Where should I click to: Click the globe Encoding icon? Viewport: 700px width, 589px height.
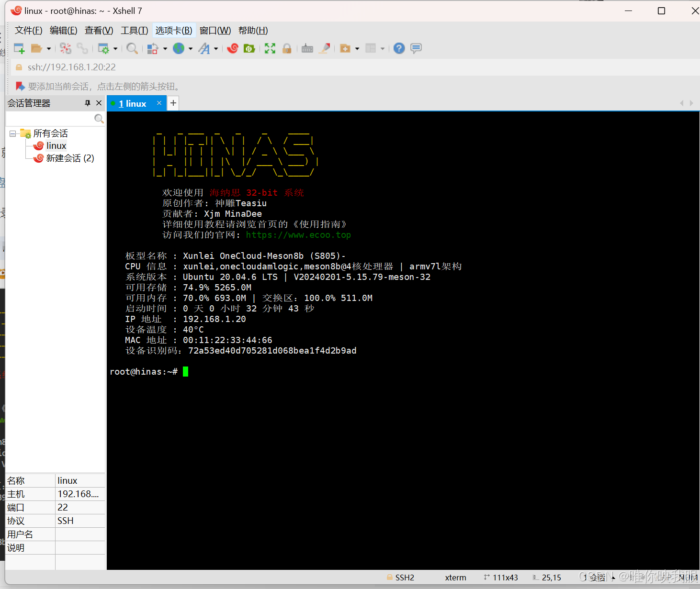click(x=179, y=48)
